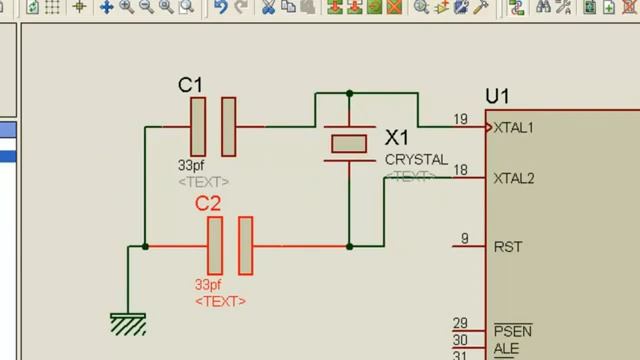
Task: Click the Copy to clipboard icon
Action: coord(289,7)
